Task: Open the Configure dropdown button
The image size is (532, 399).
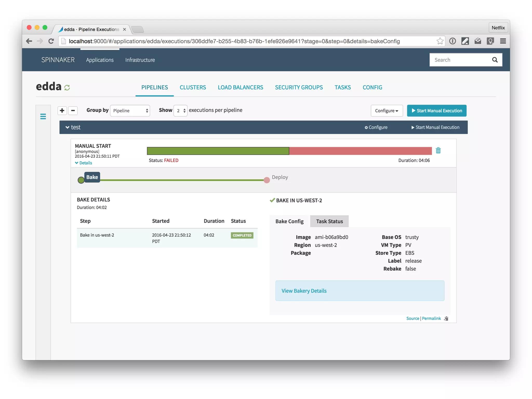Action: coord(386,111)
